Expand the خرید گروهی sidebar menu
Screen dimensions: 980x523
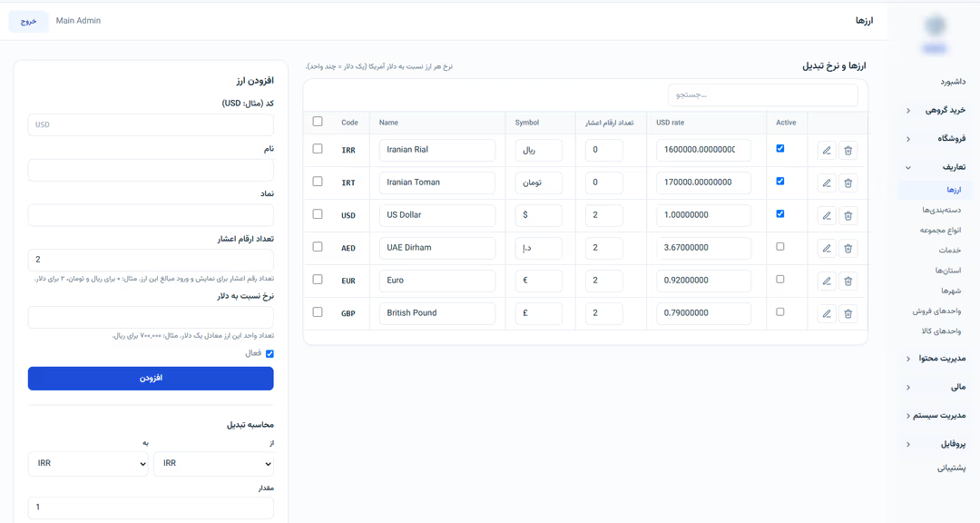[x=936, y=110]
